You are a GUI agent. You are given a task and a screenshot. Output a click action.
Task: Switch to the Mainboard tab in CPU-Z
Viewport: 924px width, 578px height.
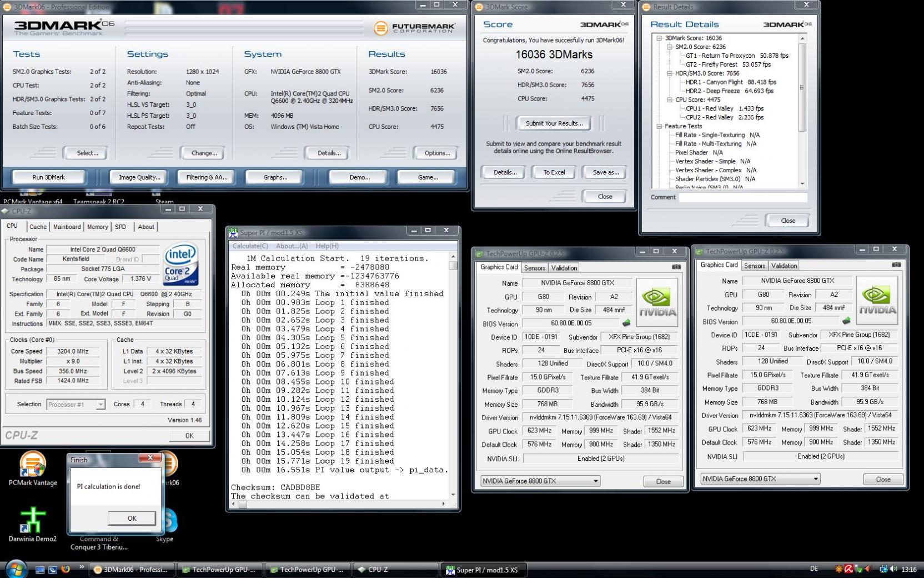point(67,227)
